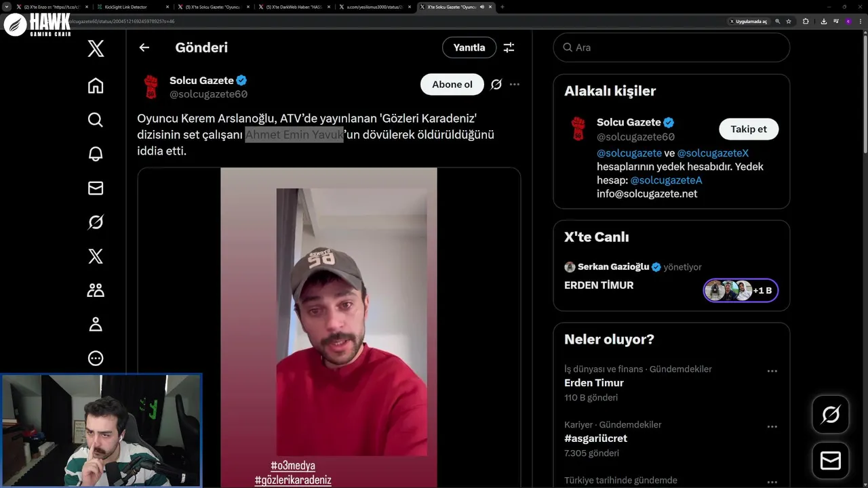Image resolution: width=868 pixels, height=488 pixels.
Task: Click Solcu Gazete avatar on the post
Action: 151,87
